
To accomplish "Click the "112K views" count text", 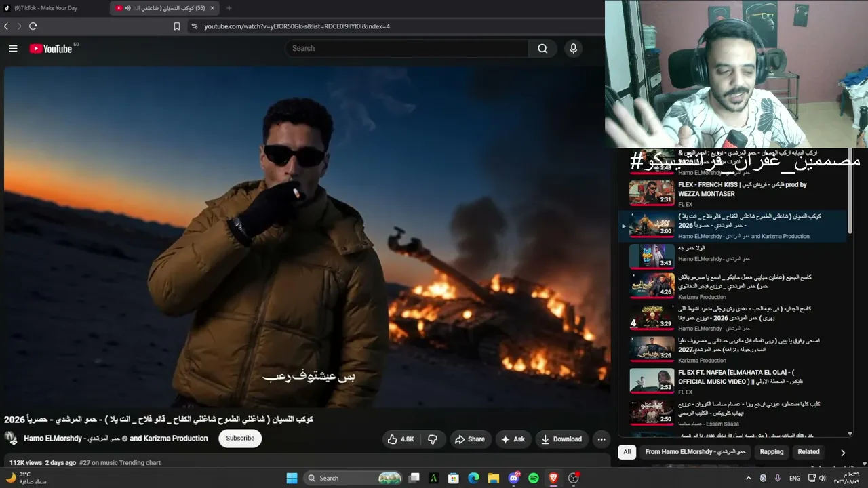I will (26, 463).
